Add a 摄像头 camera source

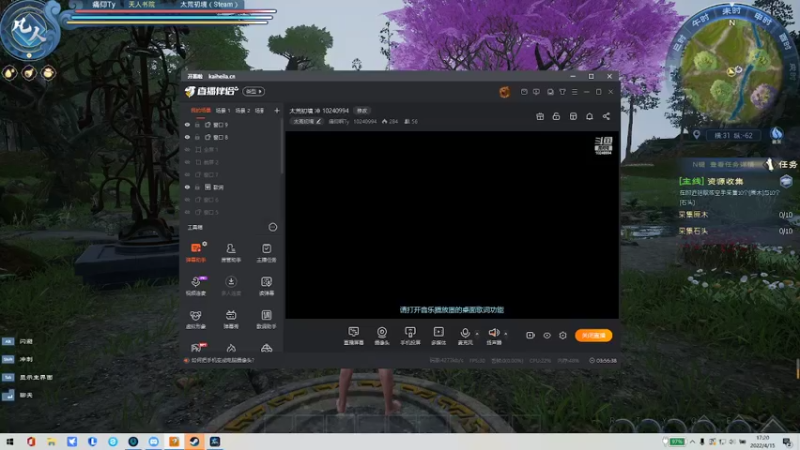[382, 336]
